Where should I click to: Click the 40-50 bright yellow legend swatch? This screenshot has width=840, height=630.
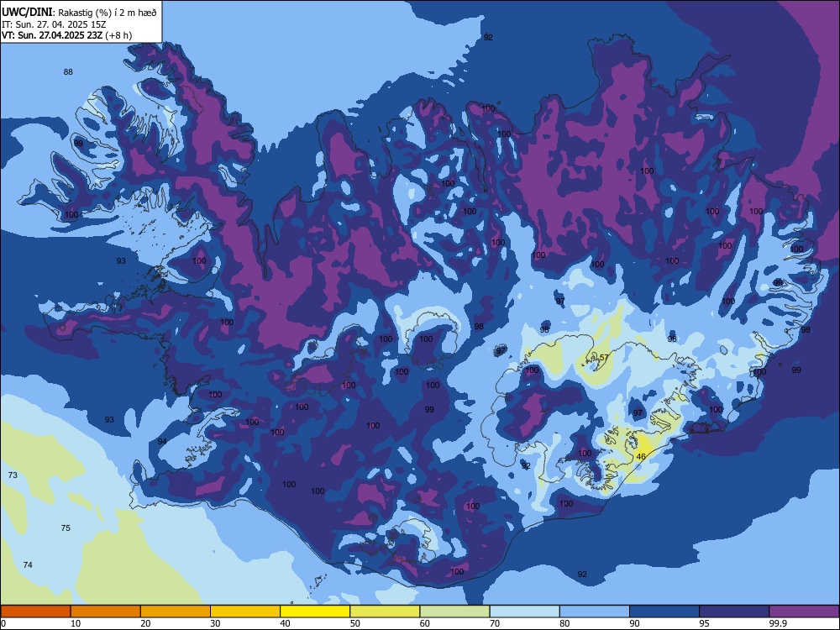click(x=315, y=612)
